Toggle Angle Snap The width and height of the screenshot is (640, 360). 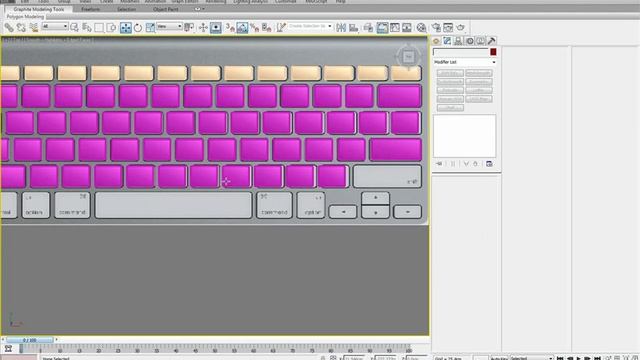[x=242, y=28]
